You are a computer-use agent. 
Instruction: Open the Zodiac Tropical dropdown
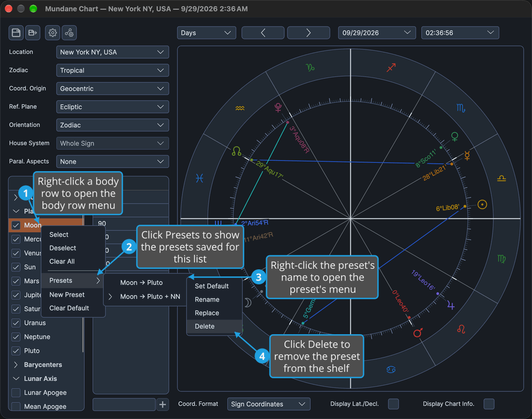tap(112, 70)
